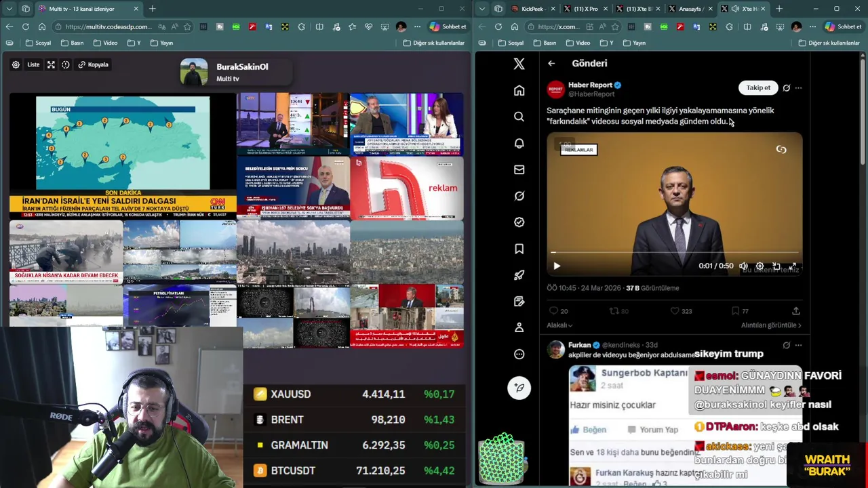Open tab search dropdown in Multi tv window
This screenshot has width=868, height=488.
click(x=9, y=9)
